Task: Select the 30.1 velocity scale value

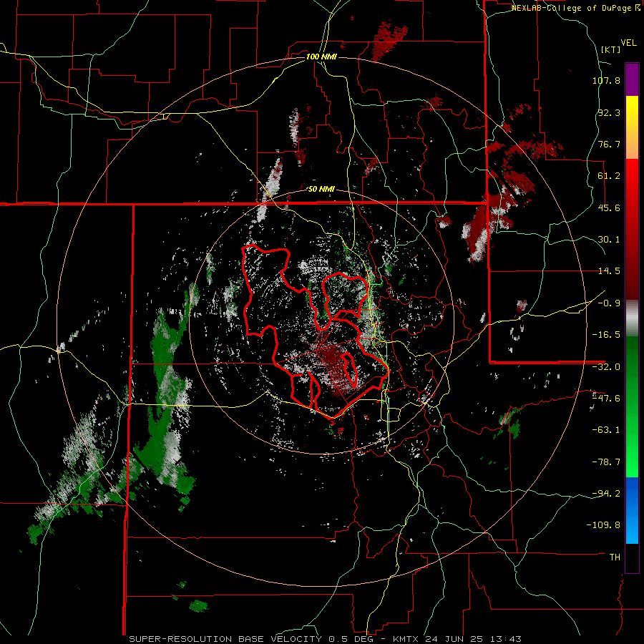Action: click(609, 240)
